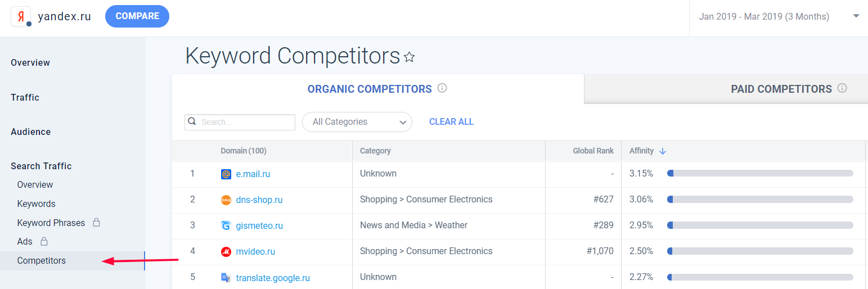Click the Yandex logo icon

click(21, 16)
